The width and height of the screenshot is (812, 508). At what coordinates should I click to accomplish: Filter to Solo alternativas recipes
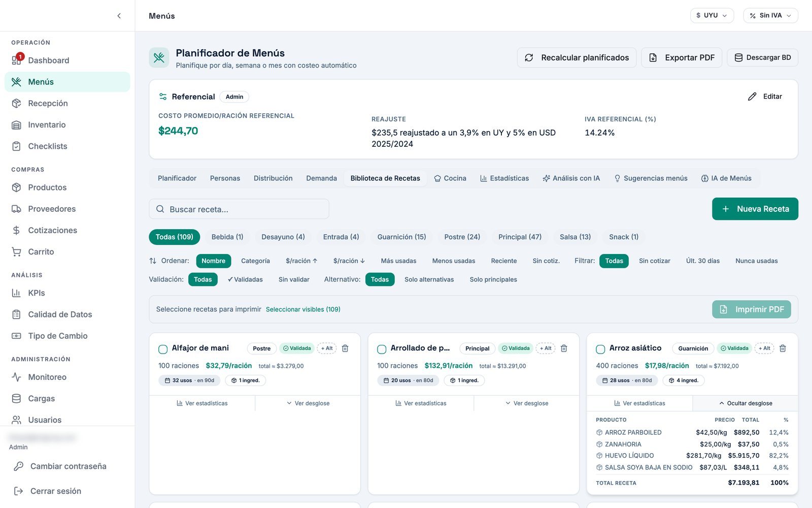tap(429, 279)
